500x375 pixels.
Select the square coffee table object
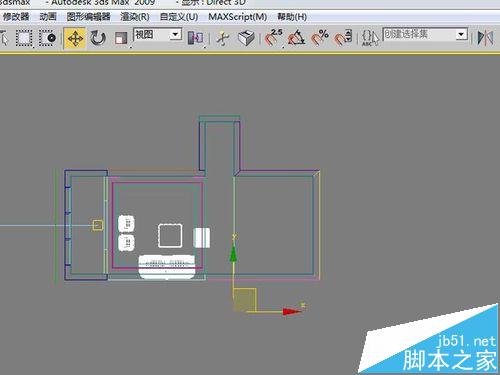tap(170, 236)
